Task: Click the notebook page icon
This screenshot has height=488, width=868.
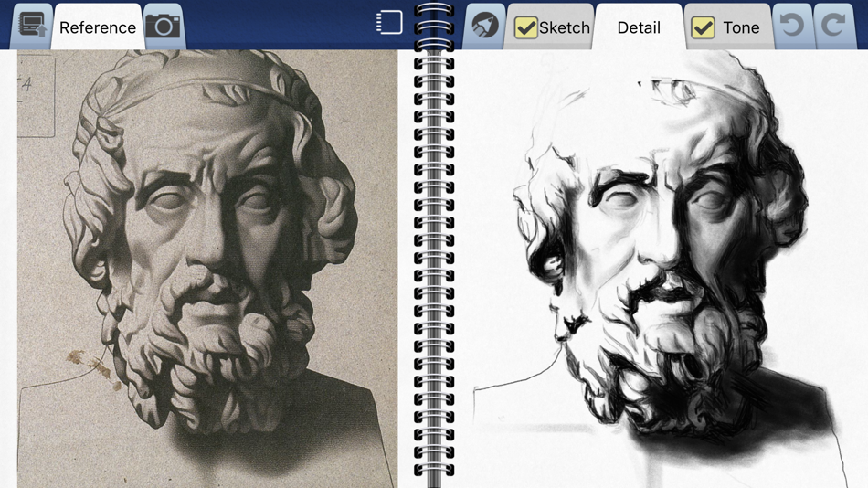Action: (389, 23)
